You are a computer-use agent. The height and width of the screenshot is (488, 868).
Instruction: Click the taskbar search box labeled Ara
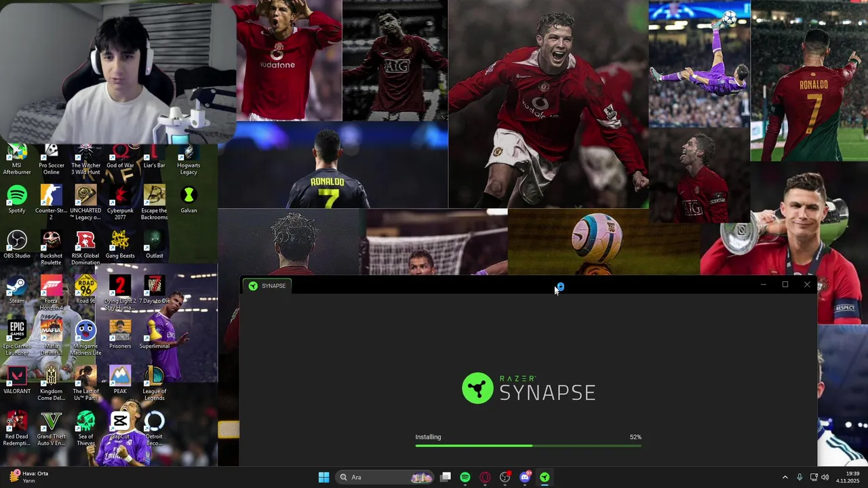click(x=385, y=477)
